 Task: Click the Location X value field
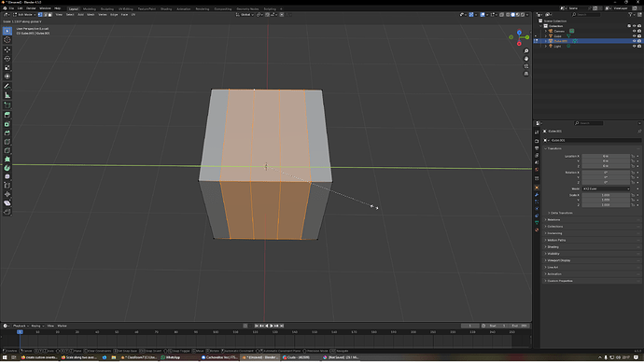click(x=606, y=157)
